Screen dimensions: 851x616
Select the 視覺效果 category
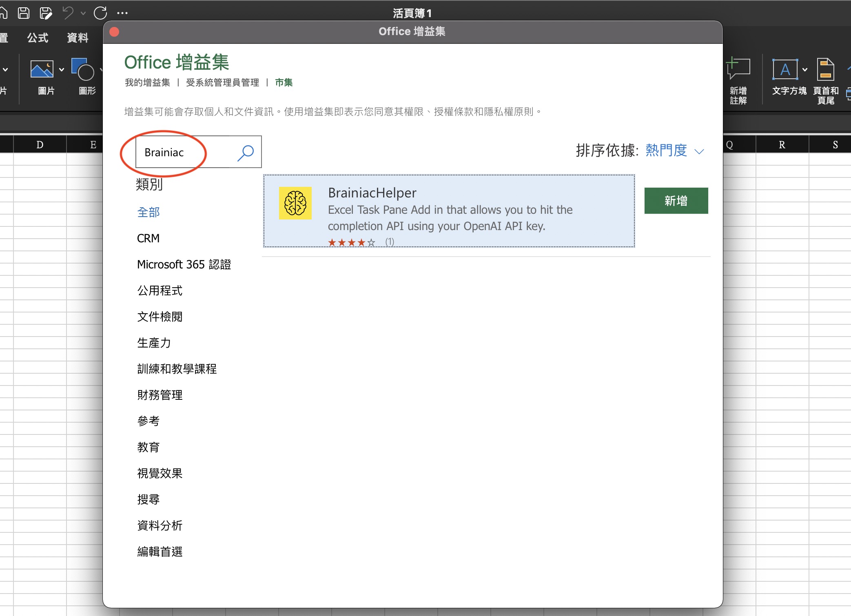coord(160,473)
